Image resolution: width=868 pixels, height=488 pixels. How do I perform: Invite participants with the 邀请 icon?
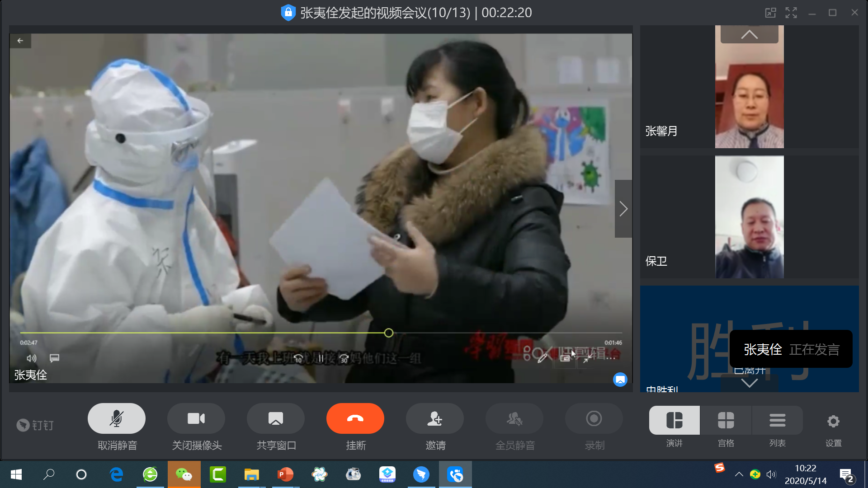pyautogui.click(x=434, y=419)
